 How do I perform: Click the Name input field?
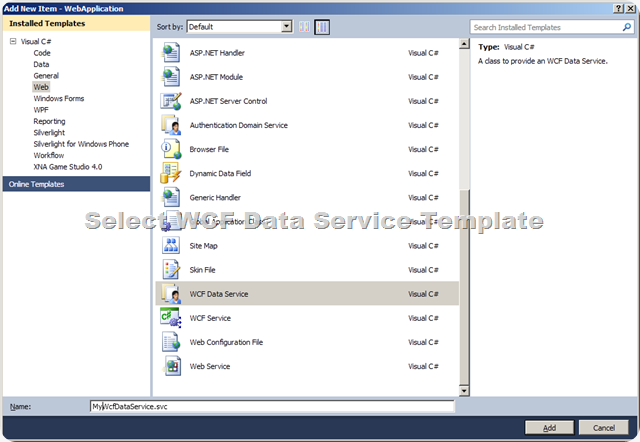pyautogui.click(x=272, y=406)
